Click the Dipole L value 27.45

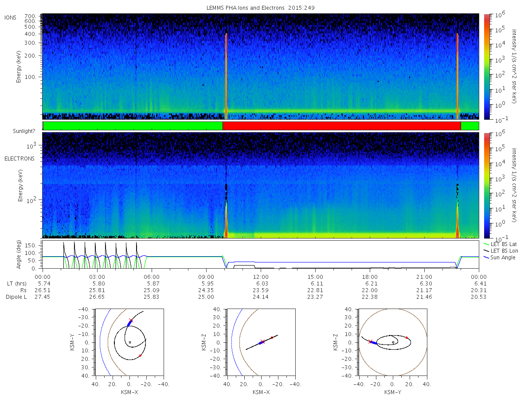click(43, 297)
